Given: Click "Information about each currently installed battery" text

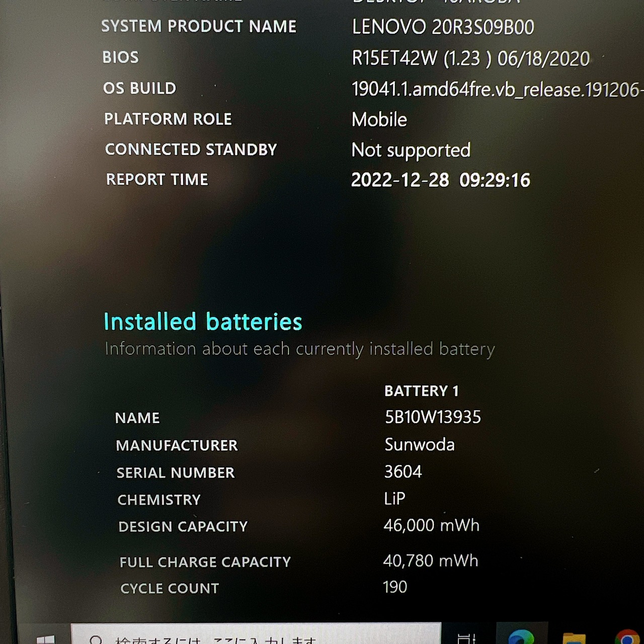Looking at the screenshot, I should coord(300,349).
